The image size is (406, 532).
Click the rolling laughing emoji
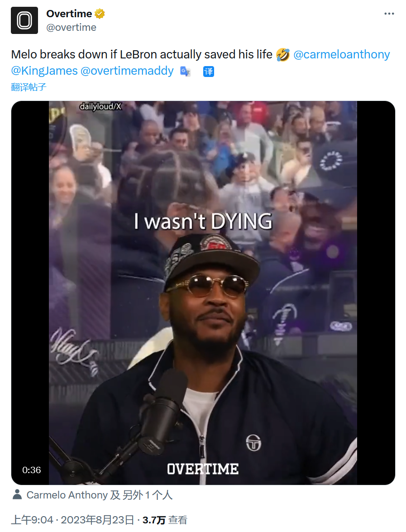click(x=283, y=55)
